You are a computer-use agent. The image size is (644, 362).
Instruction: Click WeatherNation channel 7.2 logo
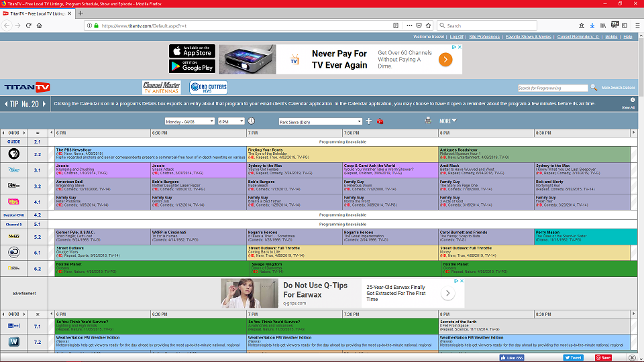point(13,341)
